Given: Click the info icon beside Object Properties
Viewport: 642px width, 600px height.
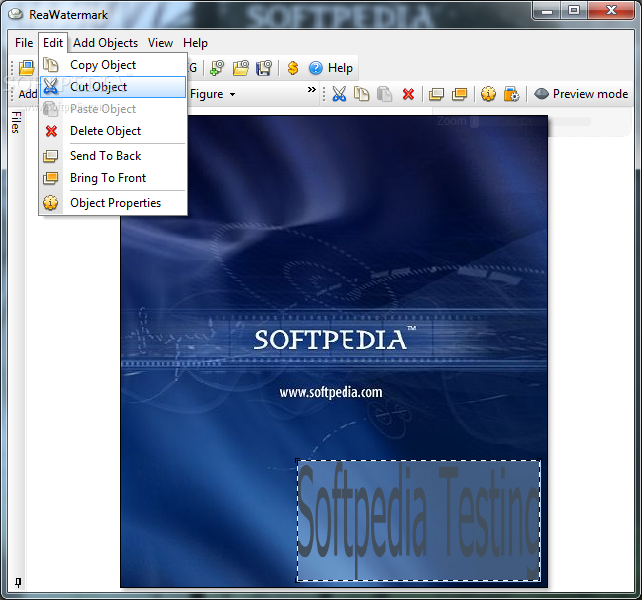Looking at the screenshot, I should (x=51, y=203).
